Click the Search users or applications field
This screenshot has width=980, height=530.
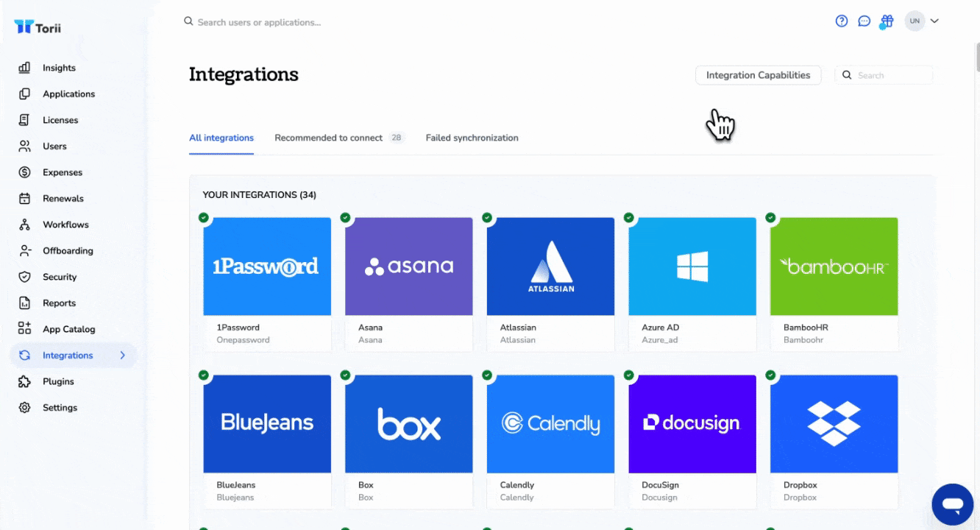coord(259,22)
